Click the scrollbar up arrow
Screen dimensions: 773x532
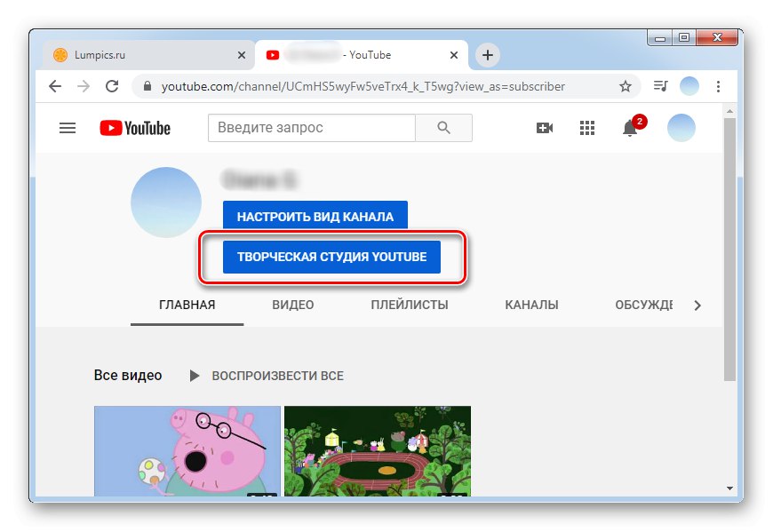coord(729,111)
